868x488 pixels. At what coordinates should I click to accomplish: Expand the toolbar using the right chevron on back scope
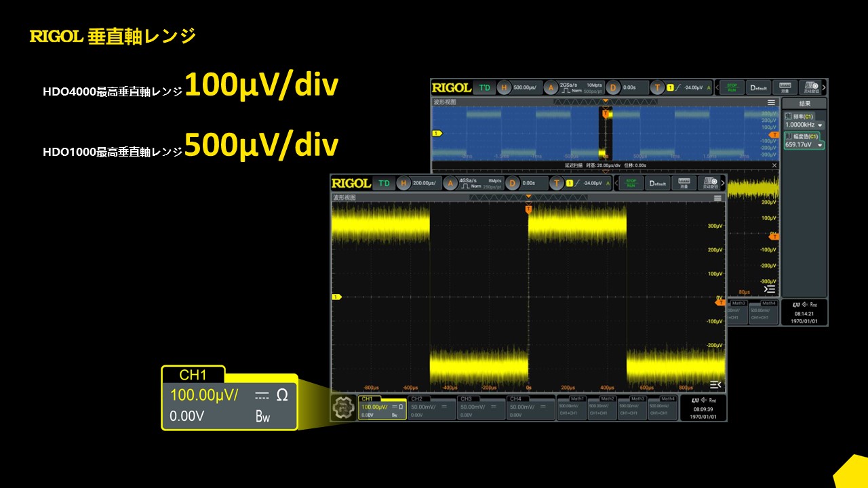pos(824,87)
